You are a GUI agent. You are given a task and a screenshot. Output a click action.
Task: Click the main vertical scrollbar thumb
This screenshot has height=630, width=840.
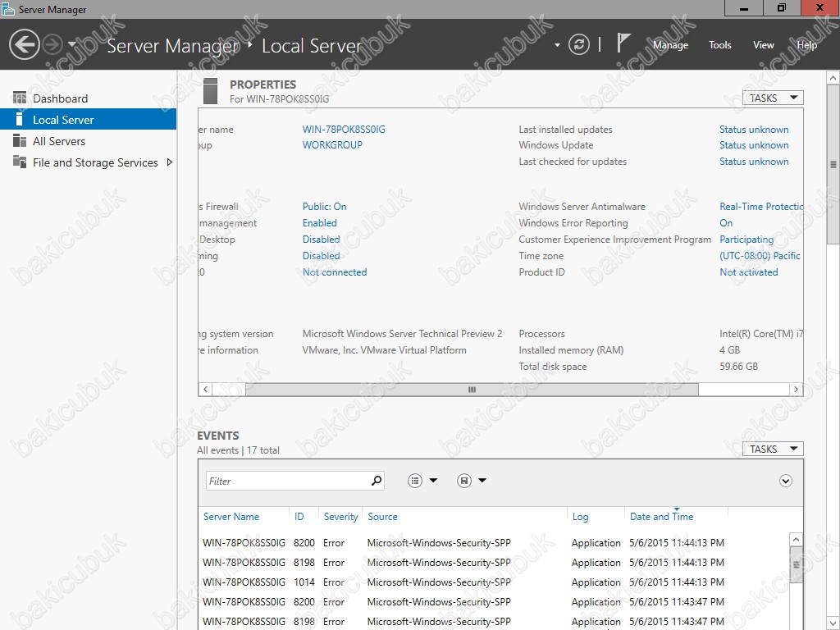click(x=833, y=164)
